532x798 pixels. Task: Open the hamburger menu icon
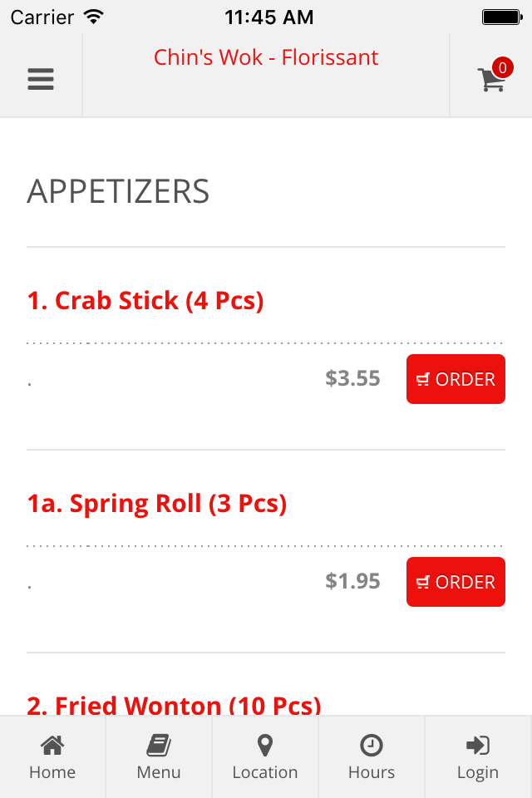41,79
